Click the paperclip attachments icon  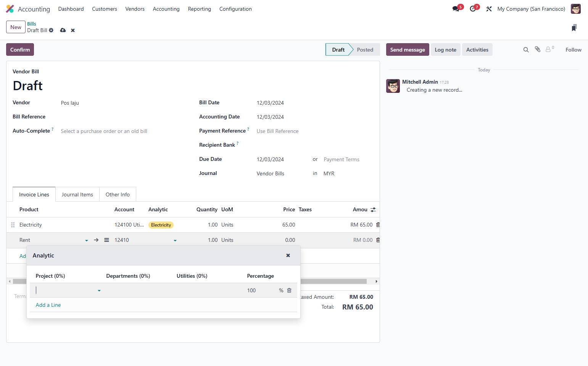coord(538,49)
